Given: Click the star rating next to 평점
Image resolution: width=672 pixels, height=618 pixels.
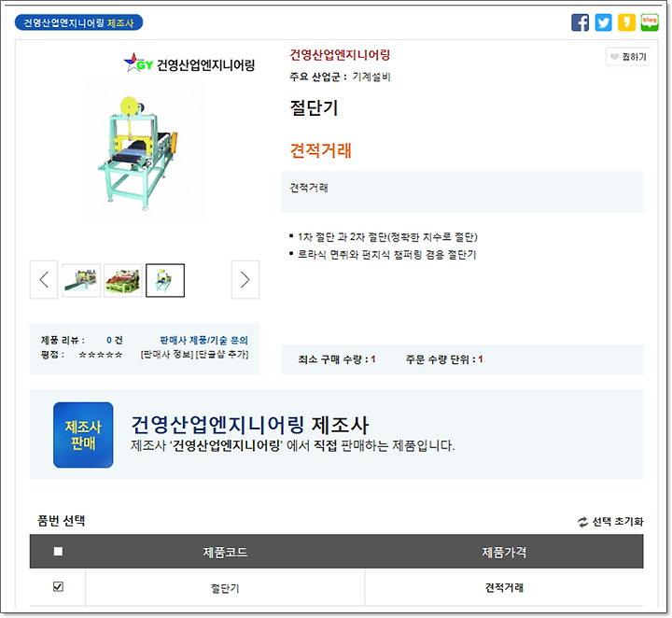Looking at the screenshot, I should (101, 355).
